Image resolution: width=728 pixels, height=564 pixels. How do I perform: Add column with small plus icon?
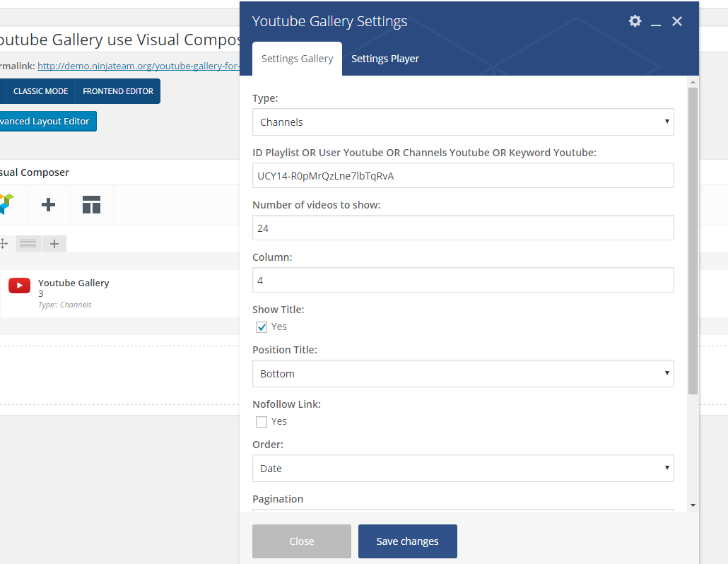[x=54, y=244]
